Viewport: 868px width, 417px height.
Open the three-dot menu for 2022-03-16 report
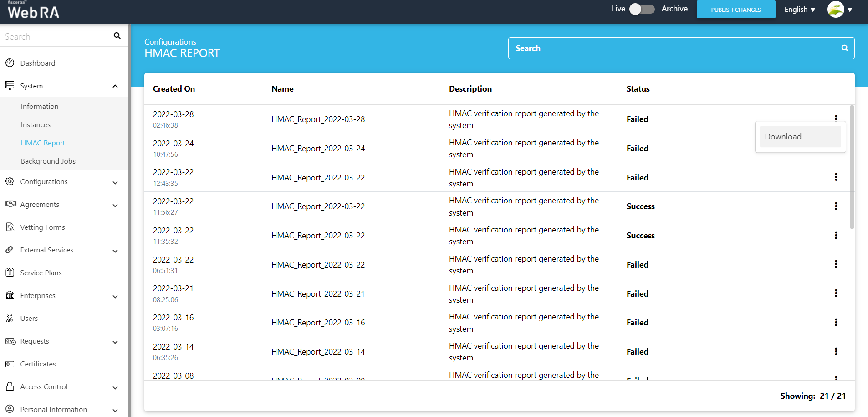click(836, 323)
